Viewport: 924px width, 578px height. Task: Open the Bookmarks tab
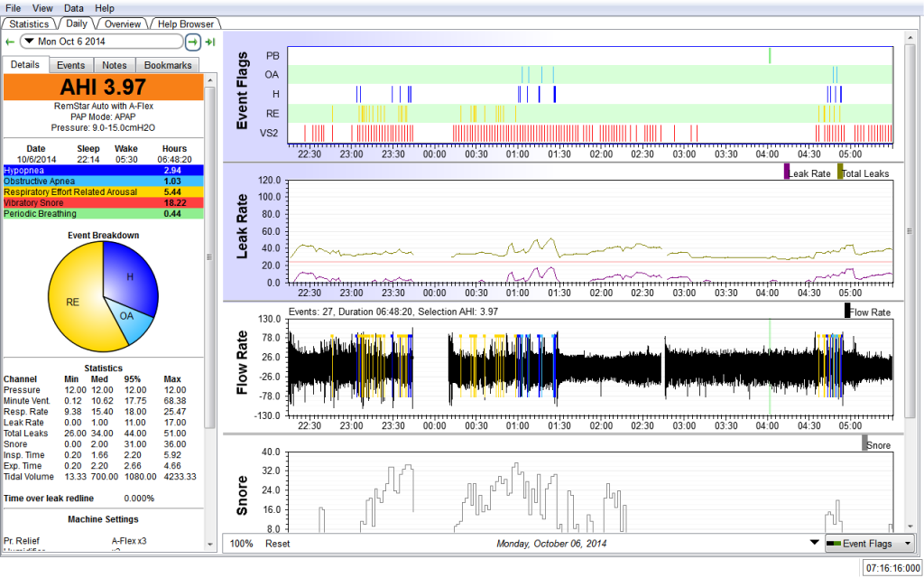click(x=168, y=65)
